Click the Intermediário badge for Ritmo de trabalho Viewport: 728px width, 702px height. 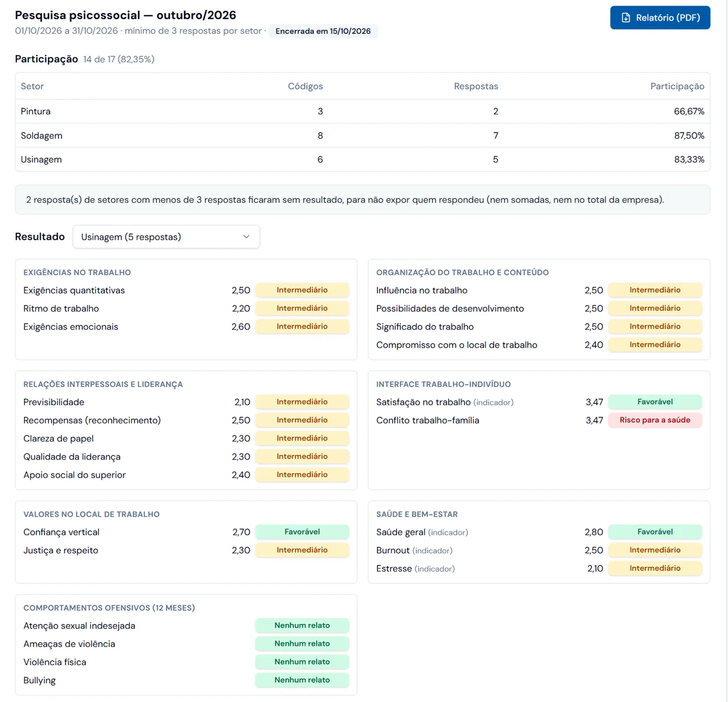click(302, 308)
